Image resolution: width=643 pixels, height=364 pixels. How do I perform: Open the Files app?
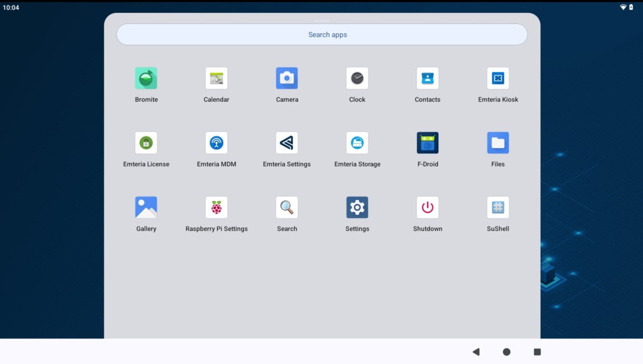click(498, 143)
